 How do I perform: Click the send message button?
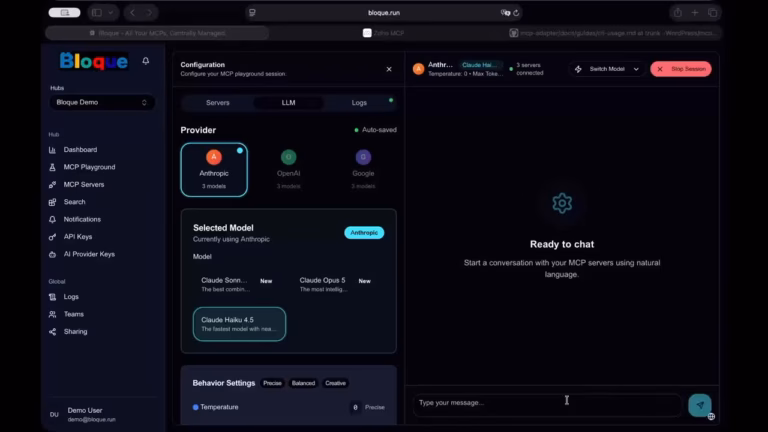click(699, 405)
